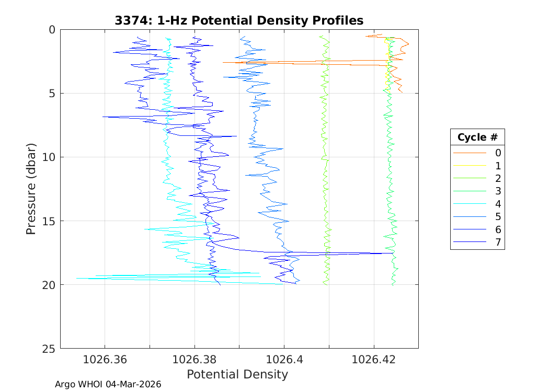549x392 pixels.
Task: Select the 'Cycle #' legend title
Action: [x=477, y=137]
